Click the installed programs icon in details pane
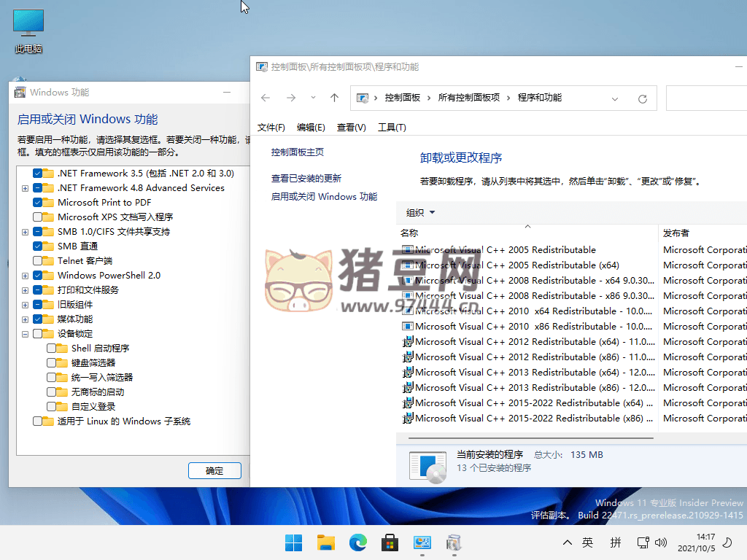Viewport: 747px width, 560px height. click(x=427, y=467)
